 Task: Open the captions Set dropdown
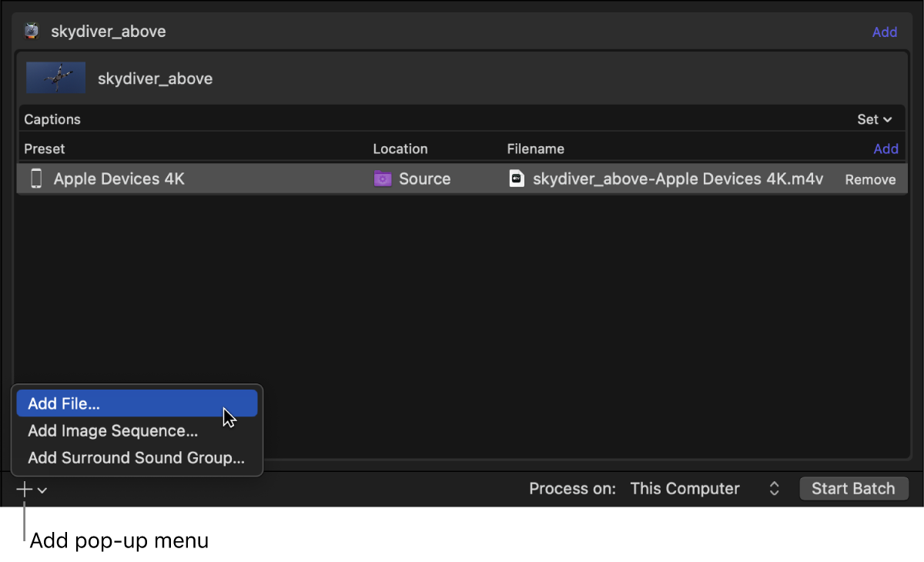875,119
